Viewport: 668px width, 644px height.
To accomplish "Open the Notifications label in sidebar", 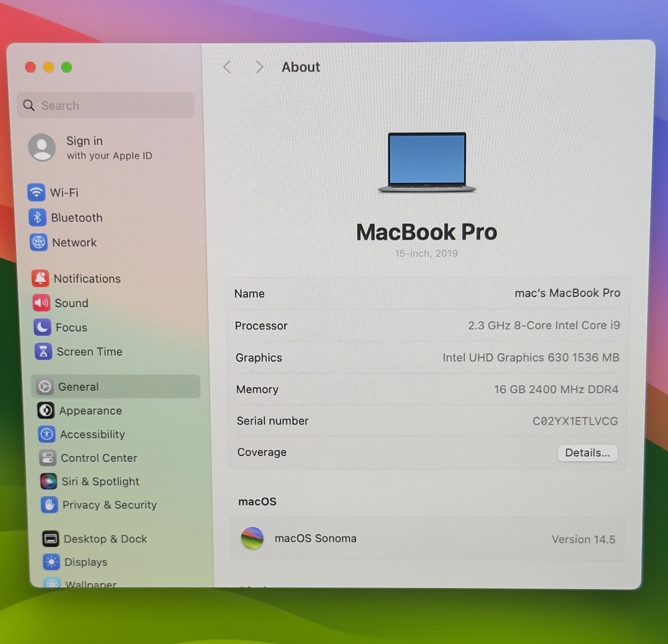I will coord(87,278).
